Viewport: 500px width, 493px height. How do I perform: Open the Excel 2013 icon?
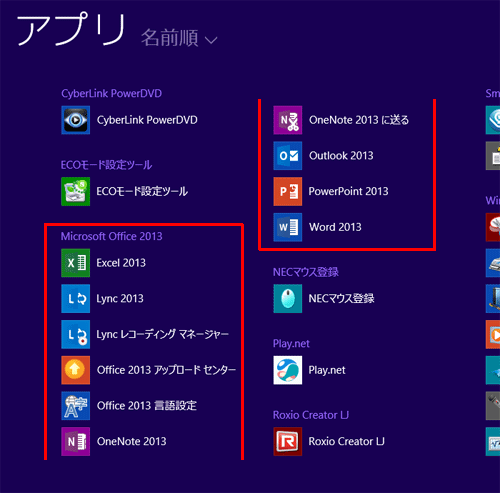75,263
